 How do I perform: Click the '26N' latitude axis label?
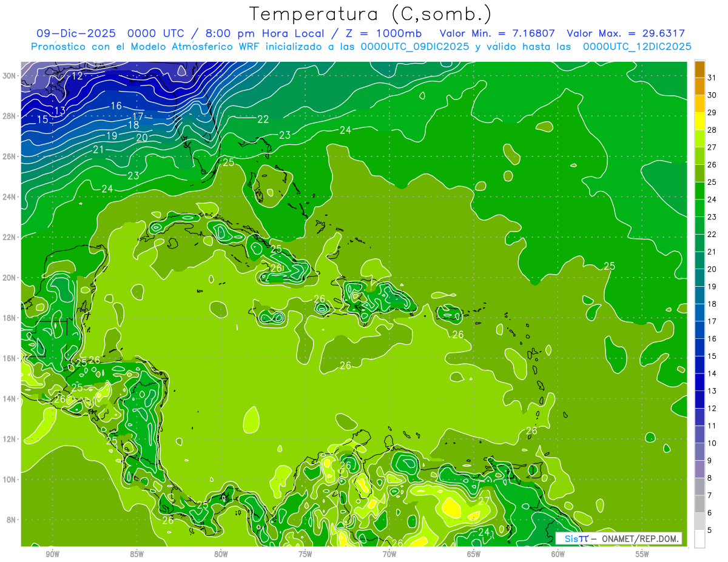click(x=9, y=156)
